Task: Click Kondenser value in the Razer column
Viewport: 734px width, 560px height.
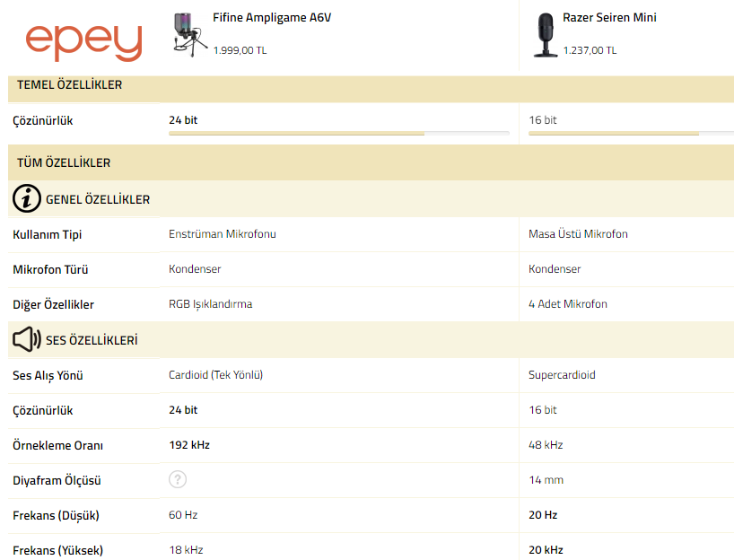Action: (555, 269)
